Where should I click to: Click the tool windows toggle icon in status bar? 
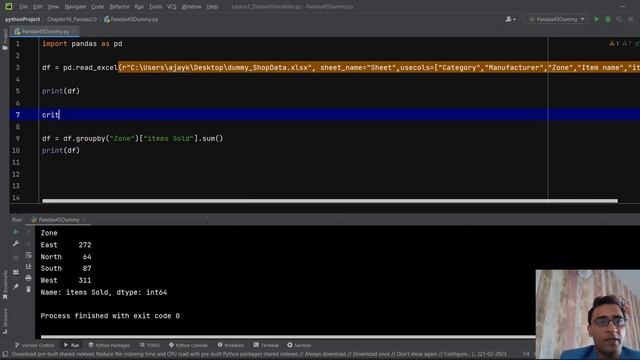[x=5, y=354]
